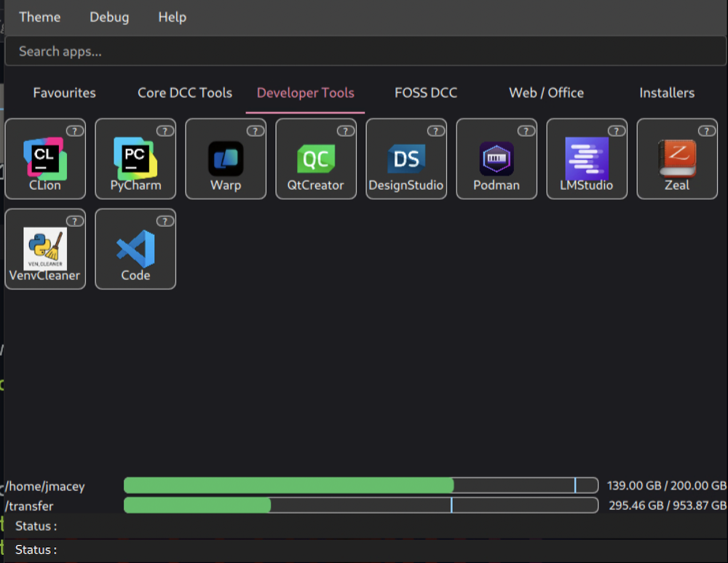Start QtCreator from its green QC icon
Viewport: 728px width, 563px height.
[316, 159]
